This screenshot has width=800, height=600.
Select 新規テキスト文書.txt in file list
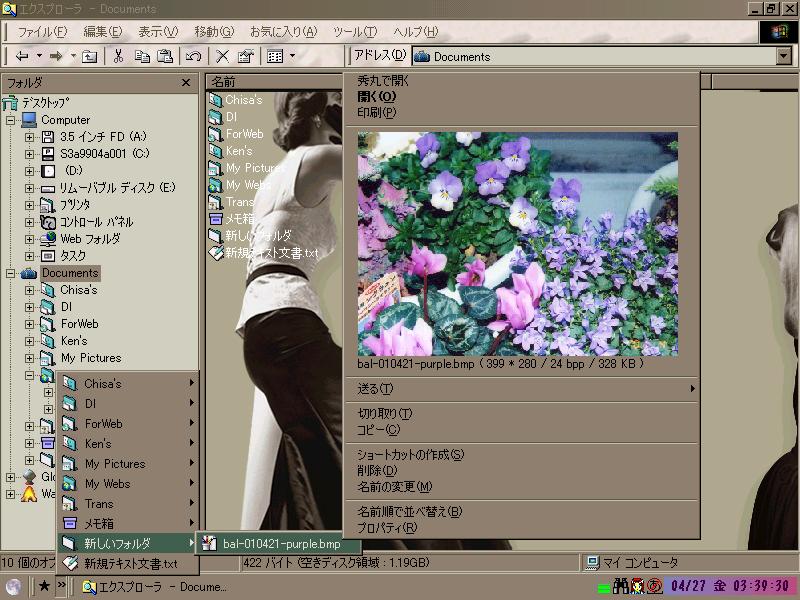point(271,253)
